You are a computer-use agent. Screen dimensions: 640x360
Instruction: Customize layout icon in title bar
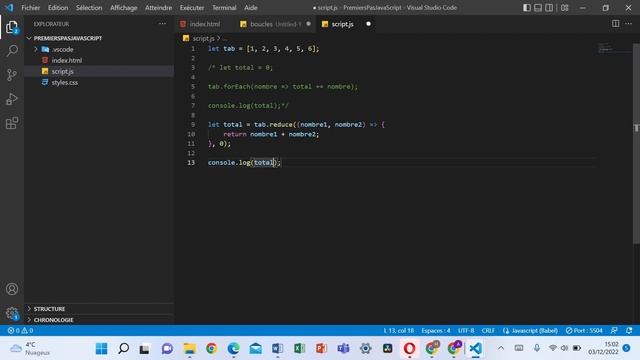coord(564,8)
